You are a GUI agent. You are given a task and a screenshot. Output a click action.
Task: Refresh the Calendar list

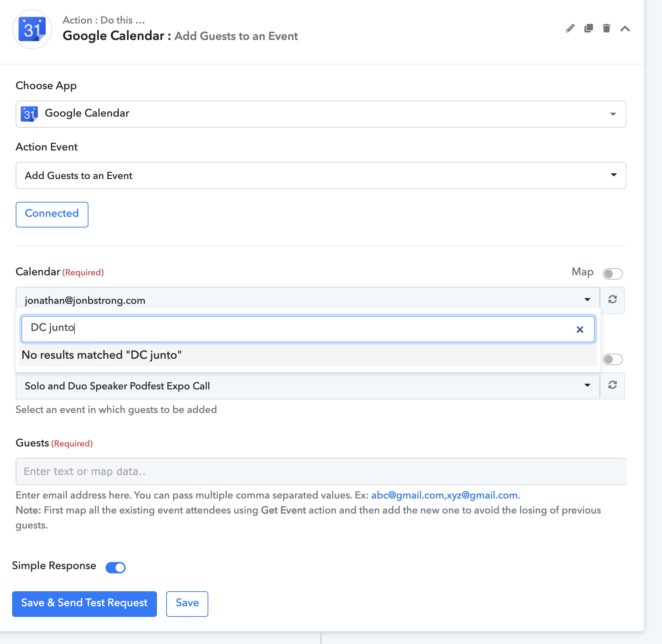[612, 300]
